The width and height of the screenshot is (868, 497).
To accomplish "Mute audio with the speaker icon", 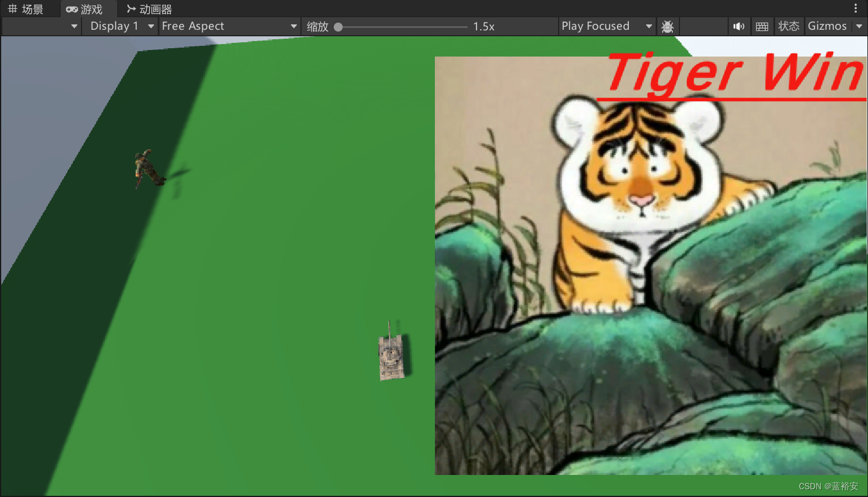I will click(739, 27).
